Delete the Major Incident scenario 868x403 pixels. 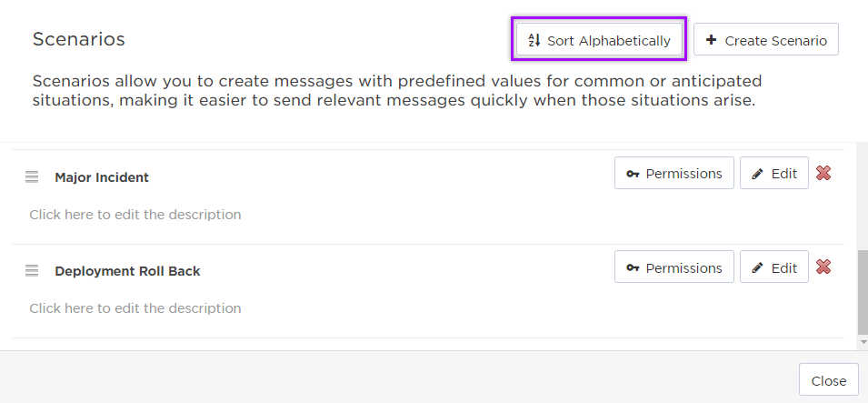click(x=823, y=173)
